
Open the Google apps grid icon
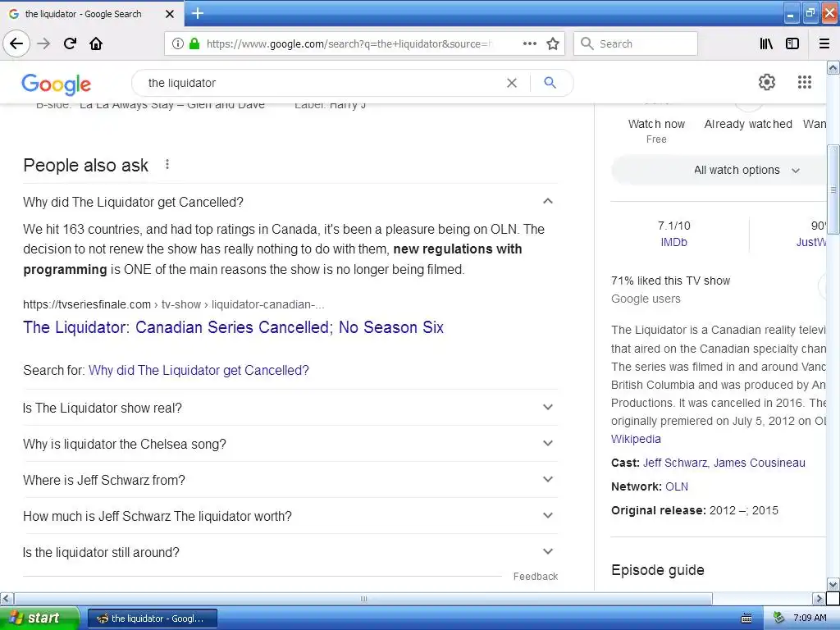click(x=804, y=82)
